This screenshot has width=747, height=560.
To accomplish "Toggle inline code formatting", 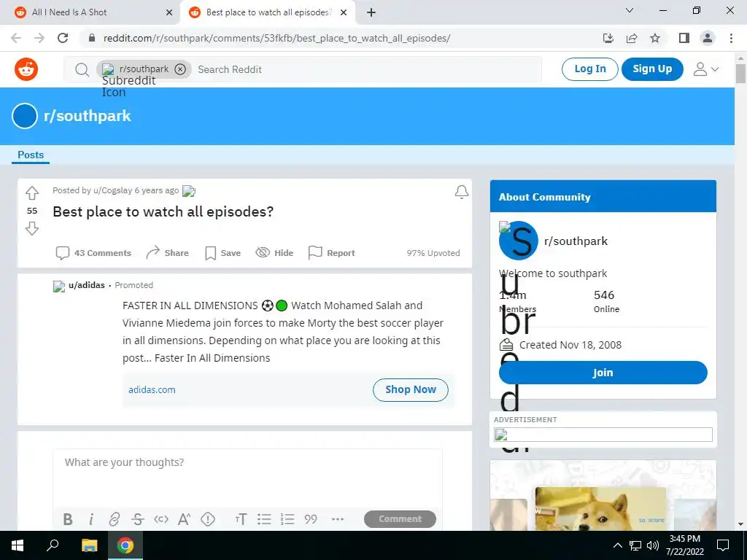I will click(161, 519).
